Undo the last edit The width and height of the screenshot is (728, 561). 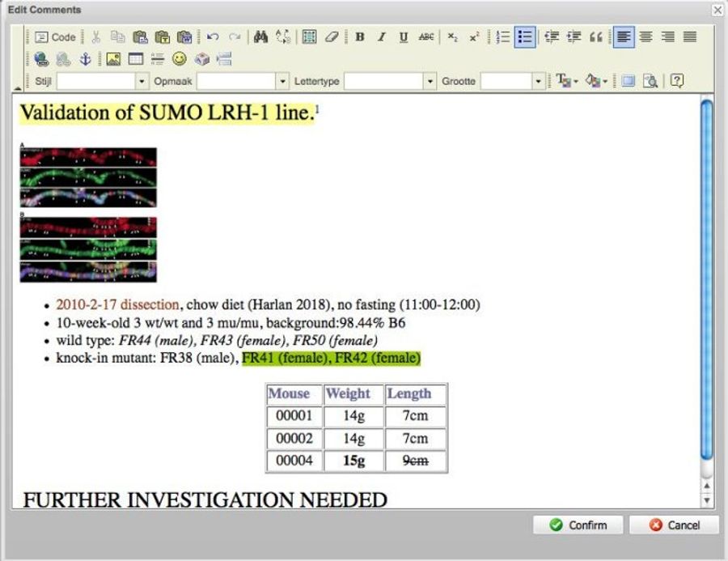click(x=211, y=36)
